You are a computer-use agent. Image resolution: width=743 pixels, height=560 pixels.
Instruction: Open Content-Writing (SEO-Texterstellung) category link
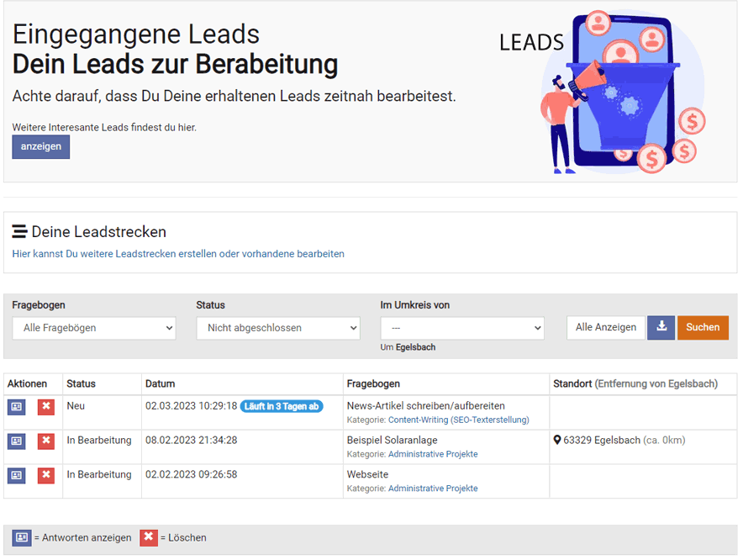pyautogui.click(x=459, y=420)
